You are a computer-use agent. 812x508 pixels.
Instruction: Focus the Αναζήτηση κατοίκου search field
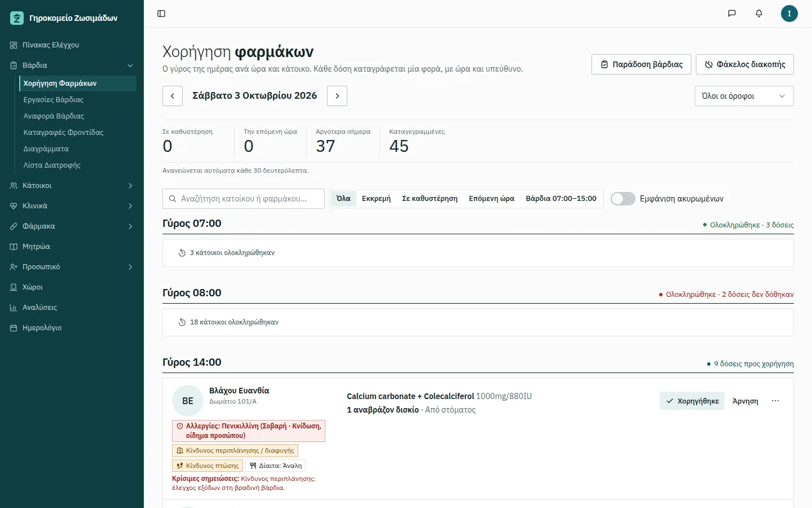coord(244,199)
